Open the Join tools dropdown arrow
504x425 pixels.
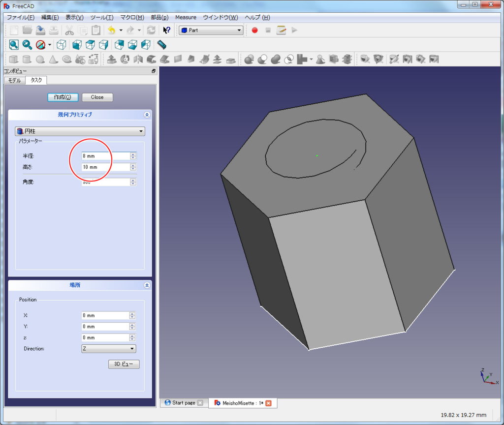pyautogui.click(x=311, y=59)
